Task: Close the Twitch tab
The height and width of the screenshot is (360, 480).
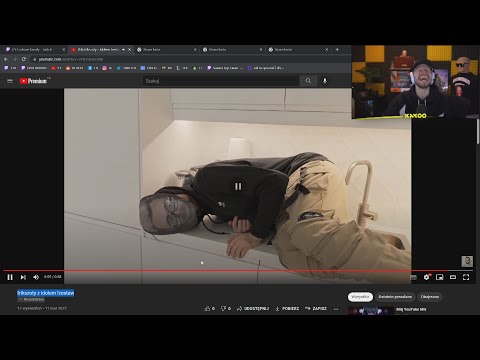Action: pos(64,49)
